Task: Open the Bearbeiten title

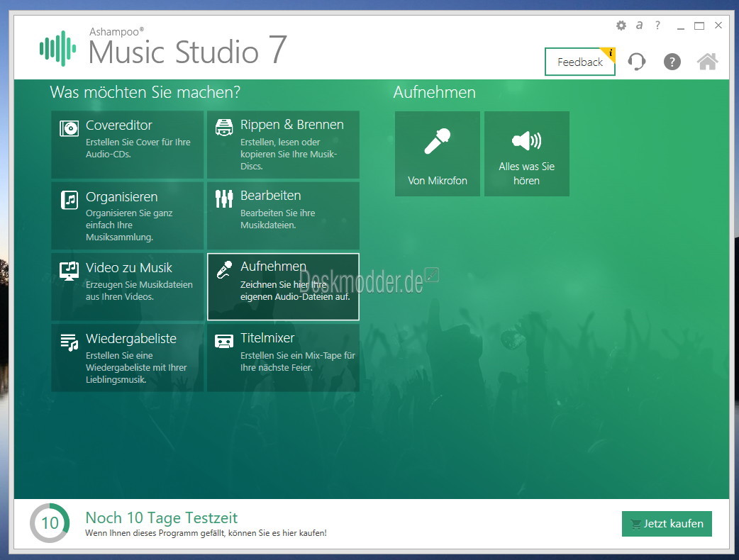Action: pos(270,196)
